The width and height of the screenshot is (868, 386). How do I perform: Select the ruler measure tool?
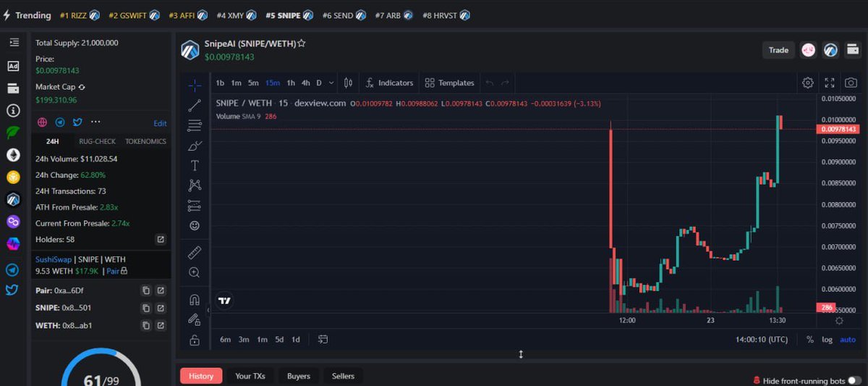pyautogui.click(x=195, y=253)
